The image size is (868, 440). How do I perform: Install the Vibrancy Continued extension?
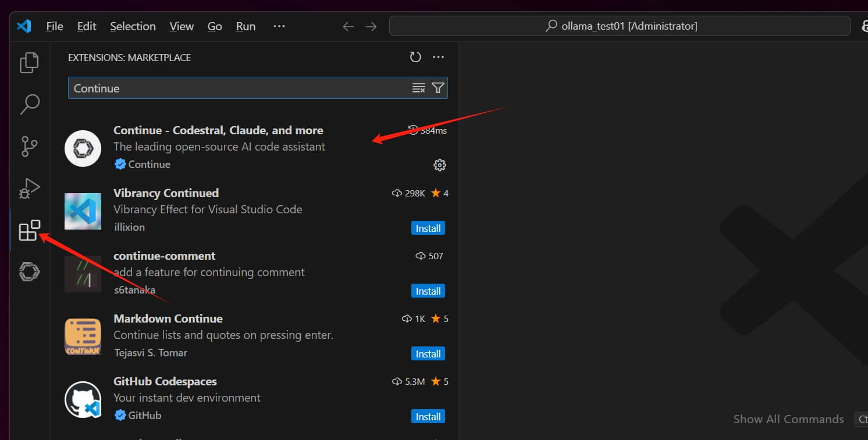[x=428, y=228]
